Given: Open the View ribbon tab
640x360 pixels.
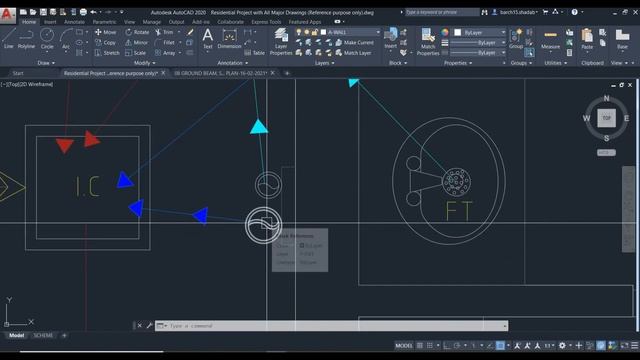Looking at the screenshot, I should (x=129, y=22).
